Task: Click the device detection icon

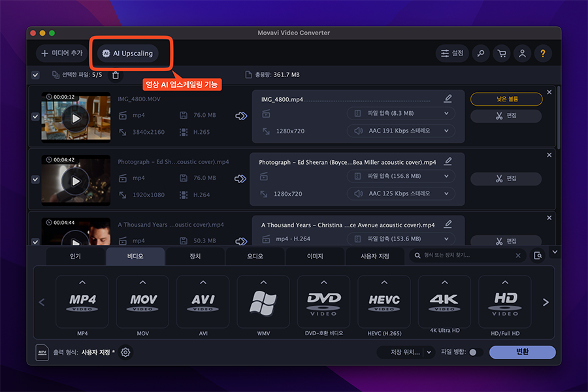Action: pos(538,255)
